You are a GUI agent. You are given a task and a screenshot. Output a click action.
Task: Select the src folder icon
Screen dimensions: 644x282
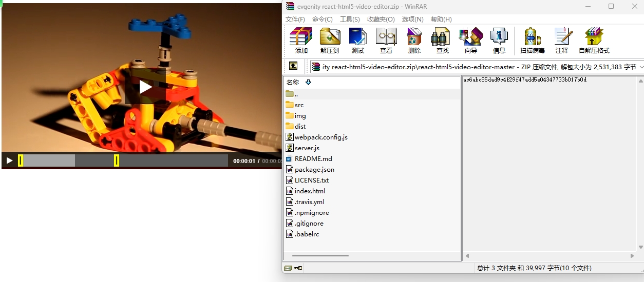point(290,105)
